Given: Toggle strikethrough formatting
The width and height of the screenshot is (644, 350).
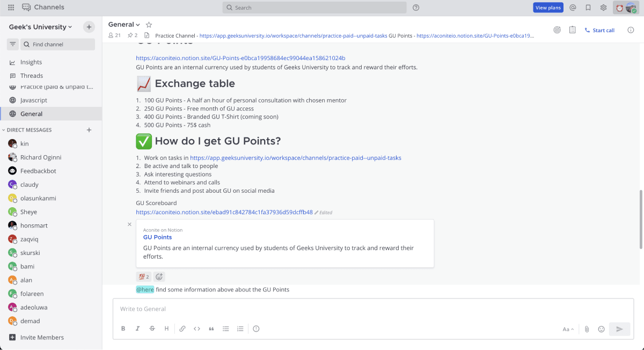Looking at the screenshot, I should coord(152,329).
